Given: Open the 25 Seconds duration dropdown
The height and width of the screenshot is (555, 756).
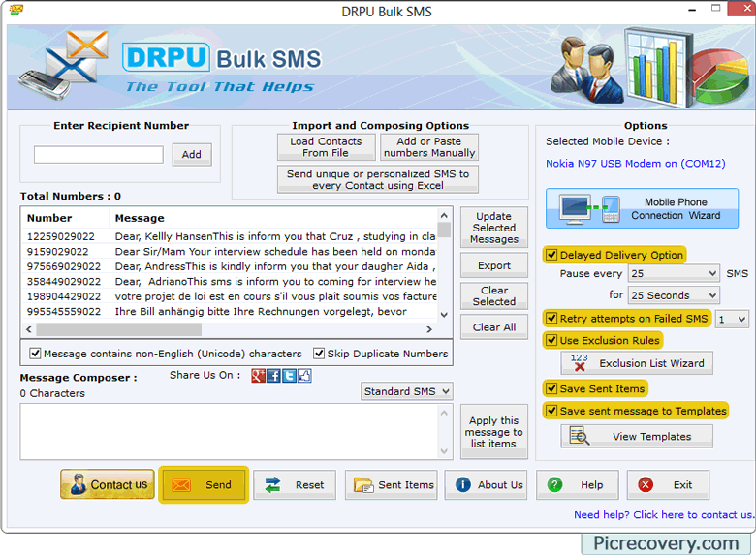Looking at the screenshot, I should pos(674,295).
